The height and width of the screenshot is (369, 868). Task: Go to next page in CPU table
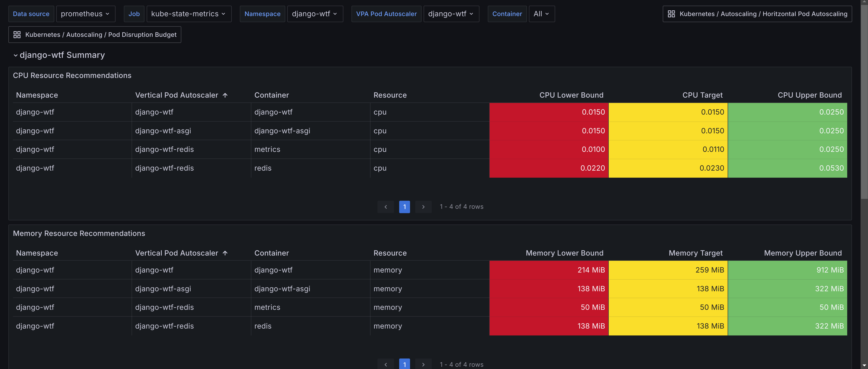423,207
